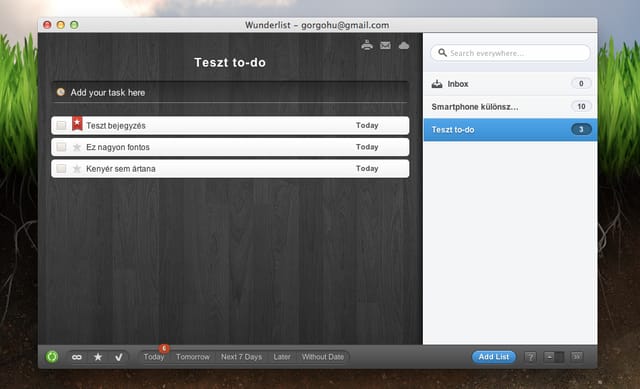The width and height of the screenshot is (640, 389).
Task: Focus the Search everywhere field
Action: click(x=510, y=53)
